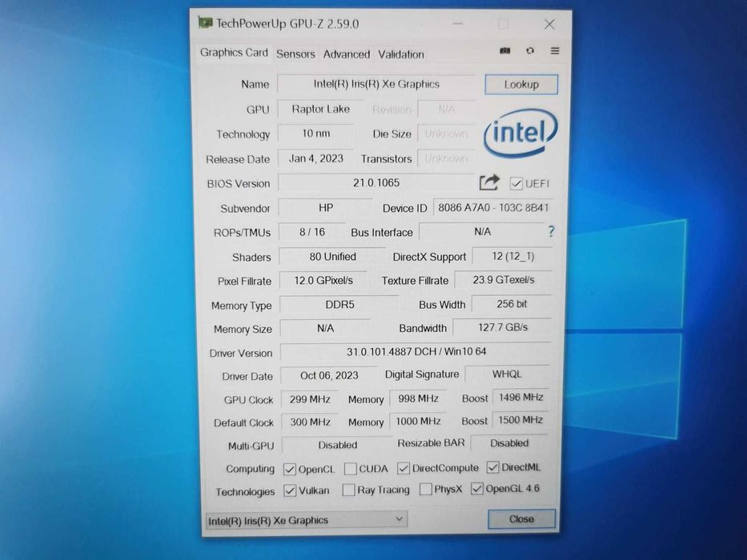The image size is (747, 560).
Task: Click the Bus Interface question mark icon
Action: (551, 231)
